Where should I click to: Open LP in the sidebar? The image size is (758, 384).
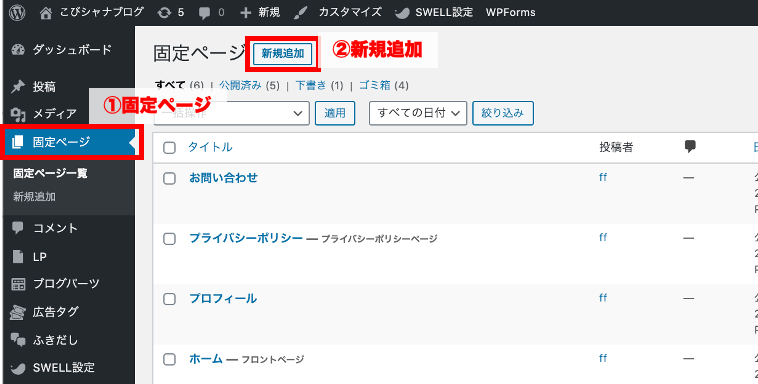40,257
